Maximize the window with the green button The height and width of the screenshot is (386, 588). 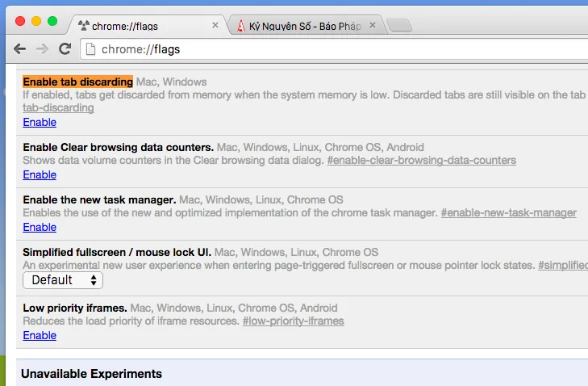click(x=52, y=21)
